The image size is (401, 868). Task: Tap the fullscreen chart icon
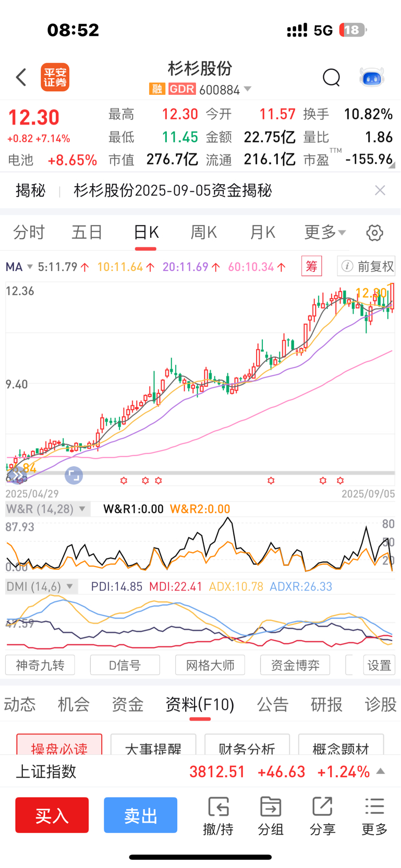click(x=74, y=475)
